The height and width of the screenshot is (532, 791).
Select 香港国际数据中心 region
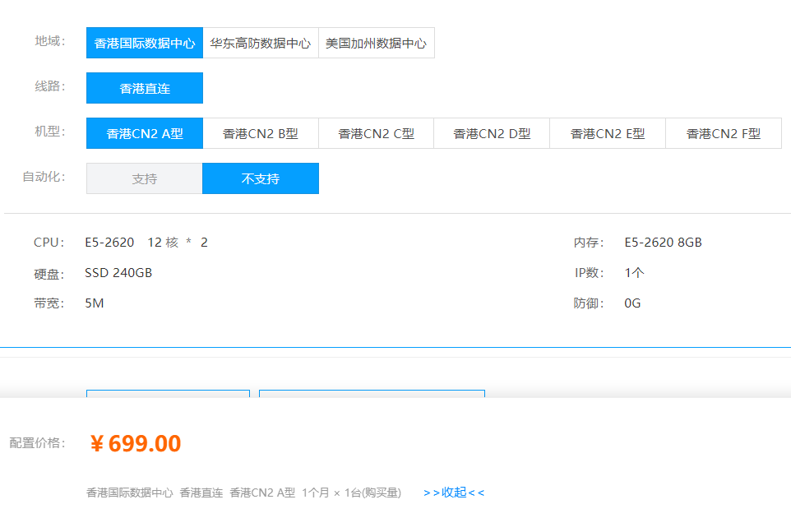coord(145,44)
